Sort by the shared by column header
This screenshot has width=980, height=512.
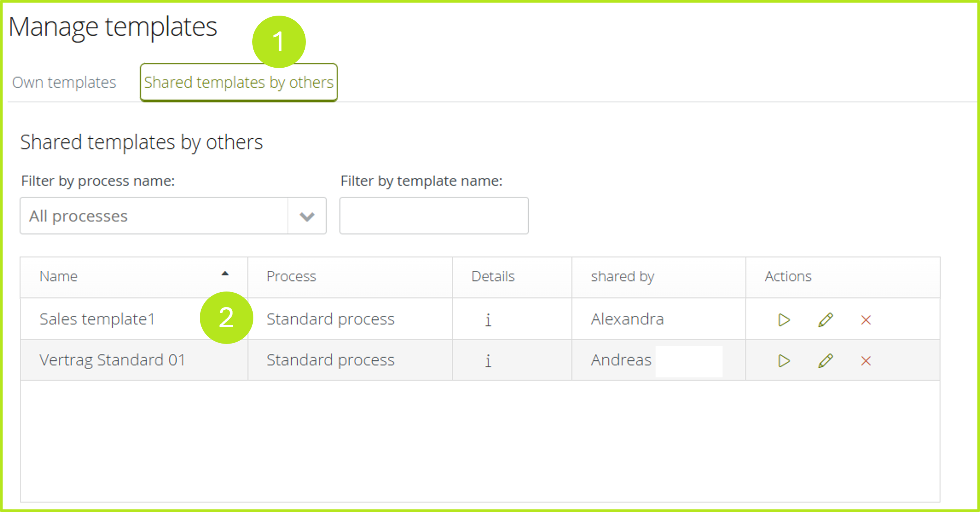622,276
